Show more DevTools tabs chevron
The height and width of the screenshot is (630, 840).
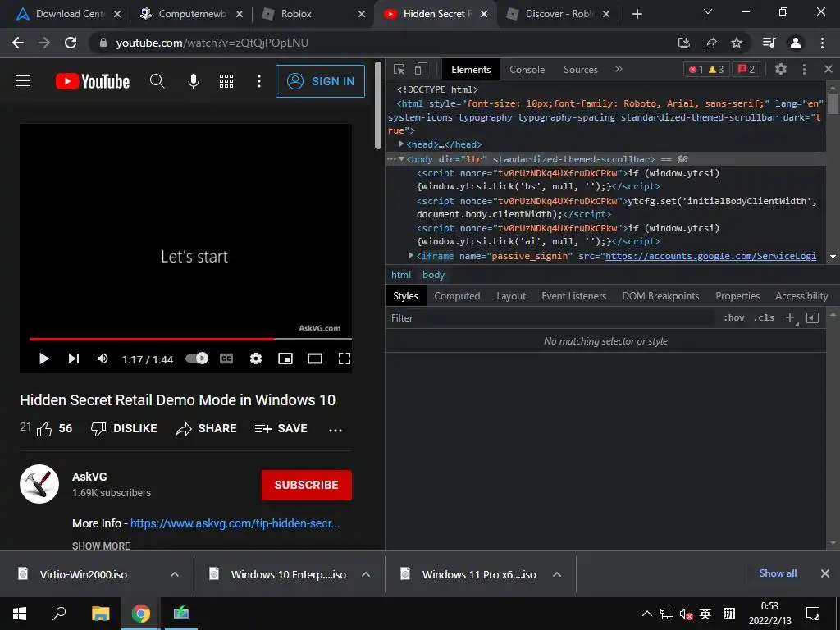(619, 69)
